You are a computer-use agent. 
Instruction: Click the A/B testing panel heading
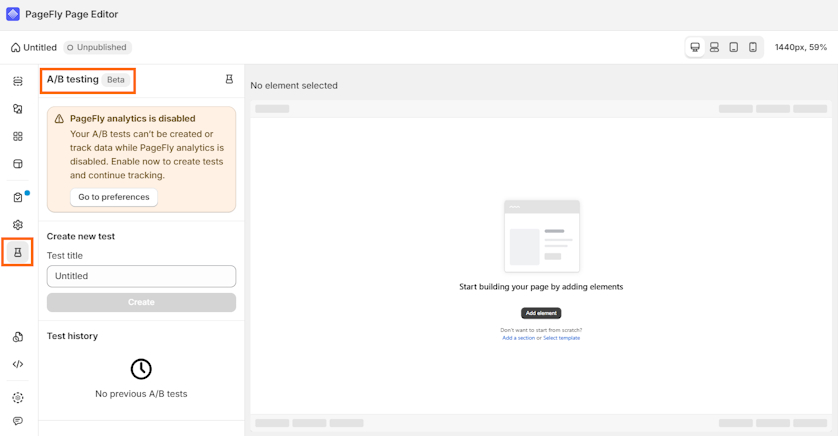pyautogui.click(x=73, y=80)
